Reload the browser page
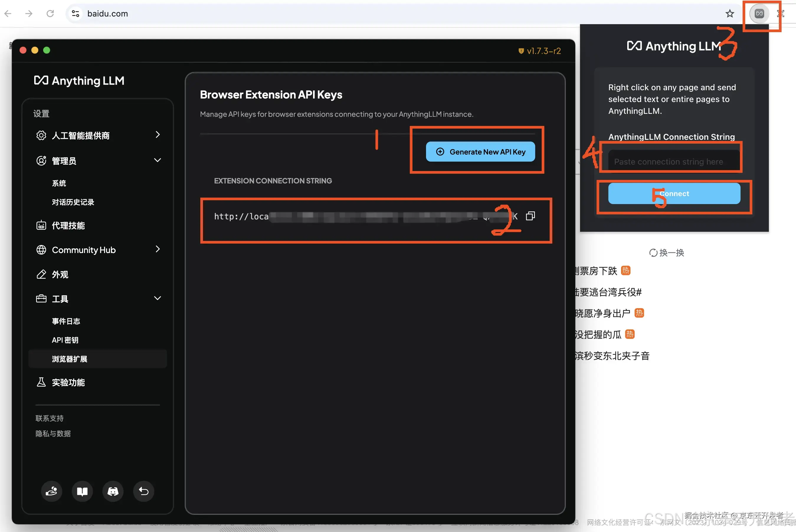Image resolution: width=796 pixels, height=532 pixels. [x=50, y=14]
